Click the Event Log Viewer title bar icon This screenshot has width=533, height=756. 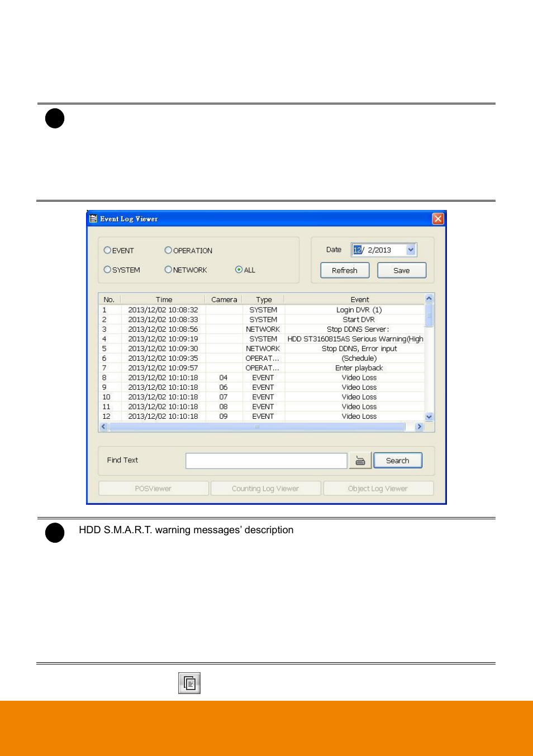pyautogui.click(x=93, y=219)
